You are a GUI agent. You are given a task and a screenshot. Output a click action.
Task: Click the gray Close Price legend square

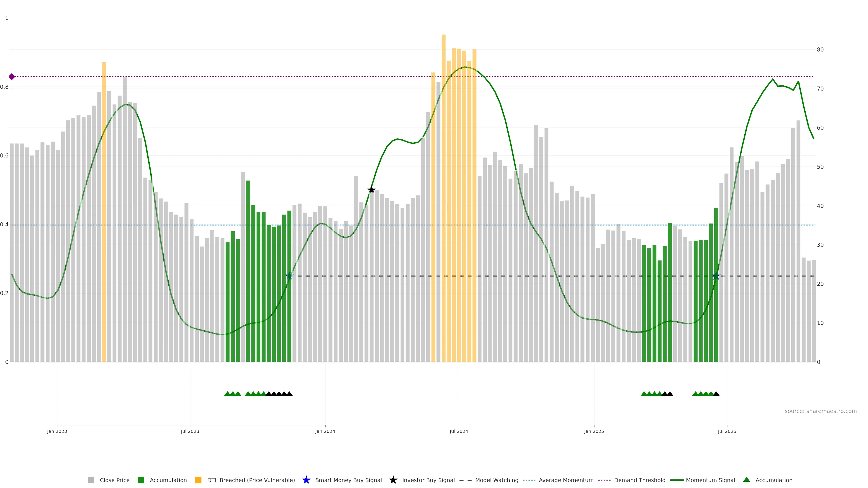pyautogui.click(x=91, y=480)
